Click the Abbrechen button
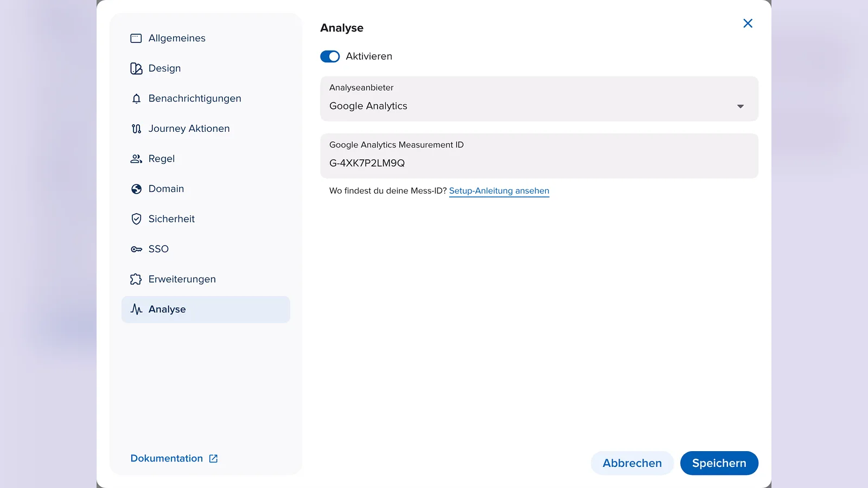 (x=632, y=463)
